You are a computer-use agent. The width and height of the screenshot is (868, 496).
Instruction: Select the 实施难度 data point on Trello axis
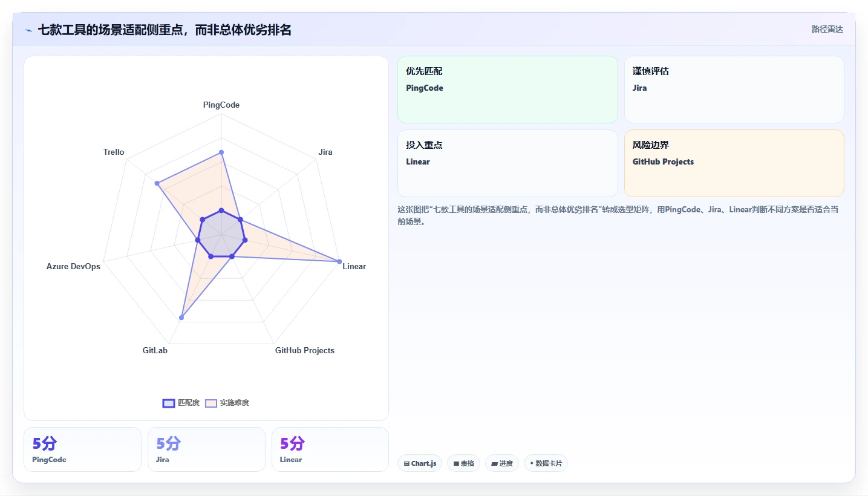157,183
